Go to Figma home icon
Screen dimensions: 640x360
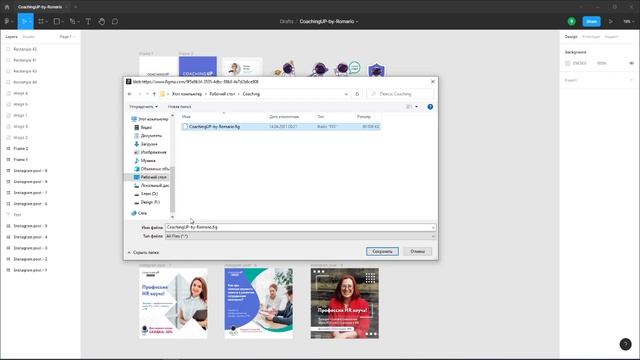pos(7,7)
